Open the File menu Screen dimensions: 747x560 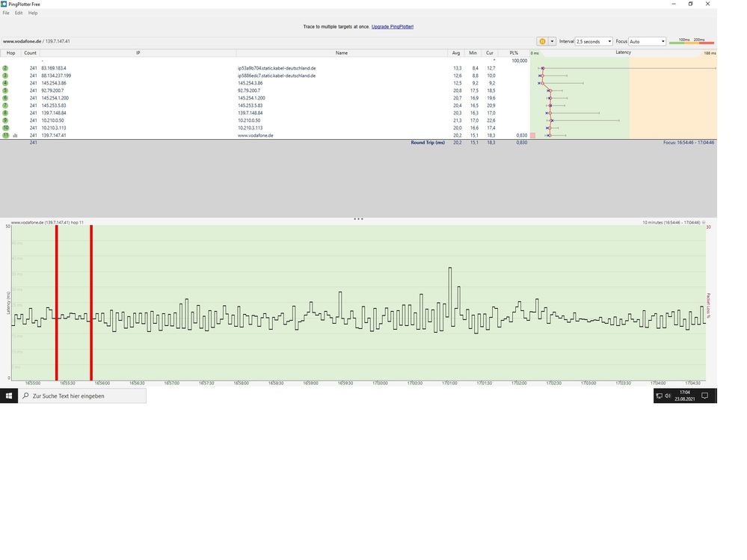6,13
